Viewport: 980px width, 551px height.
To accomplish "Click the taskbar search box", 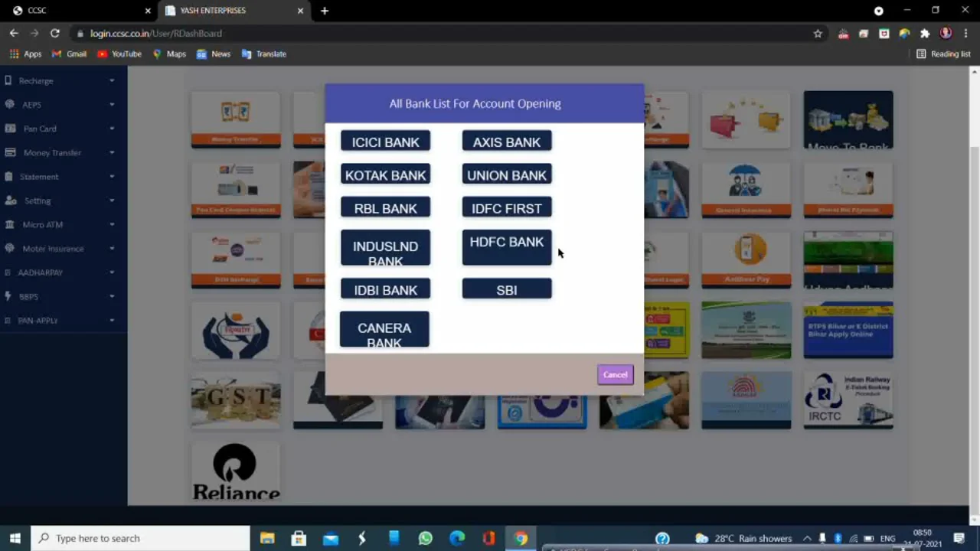I will [x=140, y=538].
